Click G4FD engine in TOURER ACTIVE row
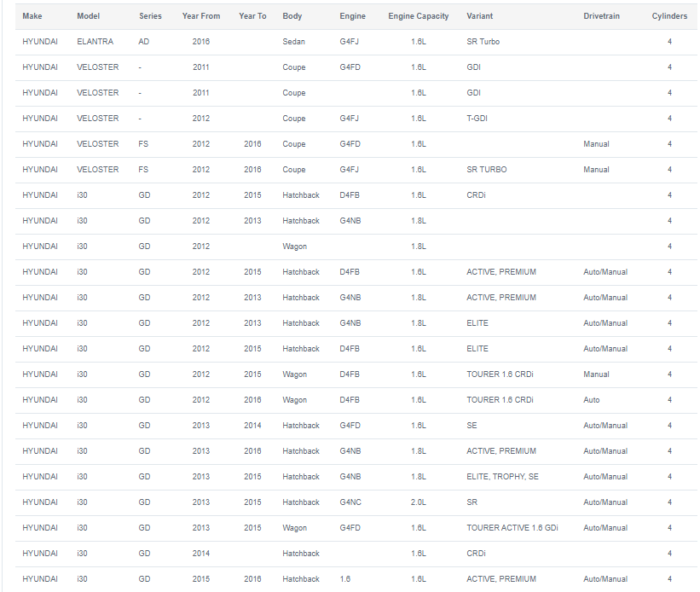This screenshot has width=700, height=592. tap(350, 528)
